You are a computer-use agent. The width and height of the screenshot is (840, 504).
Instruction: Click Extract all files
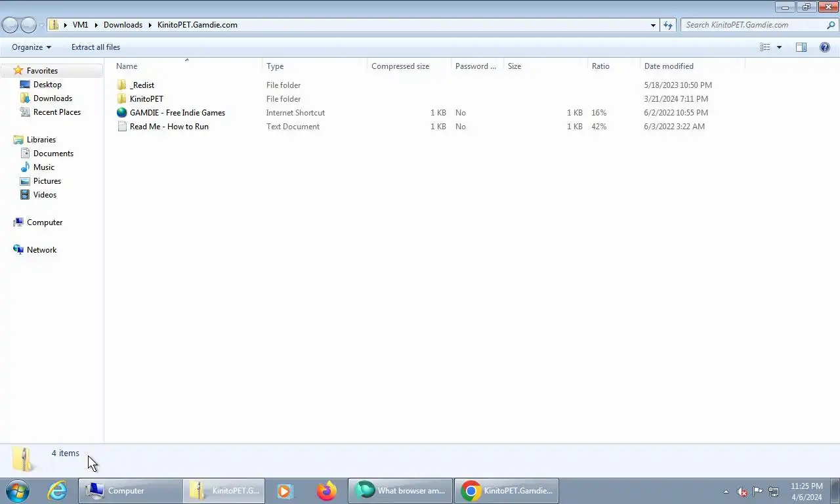click(x=96, y=47)
